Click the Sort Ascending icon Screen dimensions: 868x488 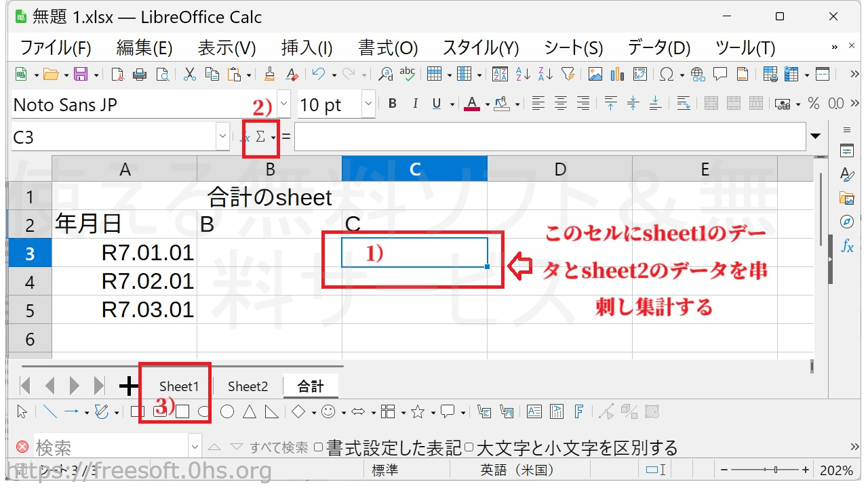click(x=523, y=74)
